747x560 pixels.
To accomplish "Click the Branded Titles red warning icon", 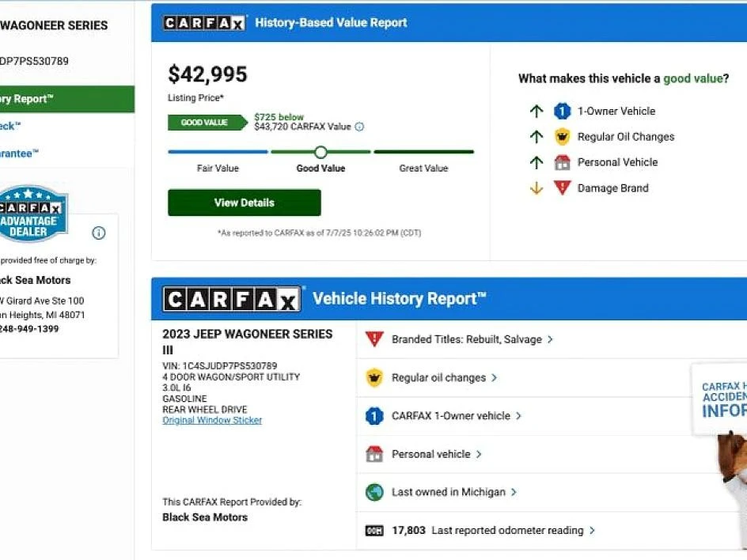I will 374,339.
